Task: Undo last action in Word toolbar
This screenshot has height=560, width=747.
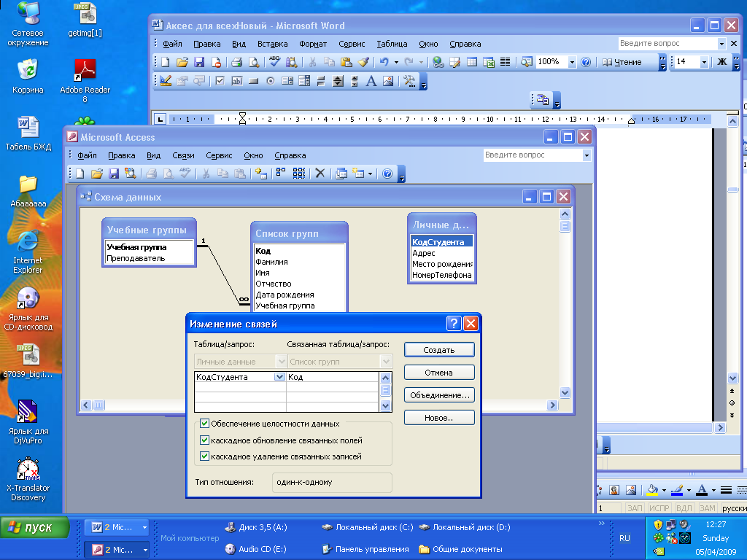Action: [384, 62]
